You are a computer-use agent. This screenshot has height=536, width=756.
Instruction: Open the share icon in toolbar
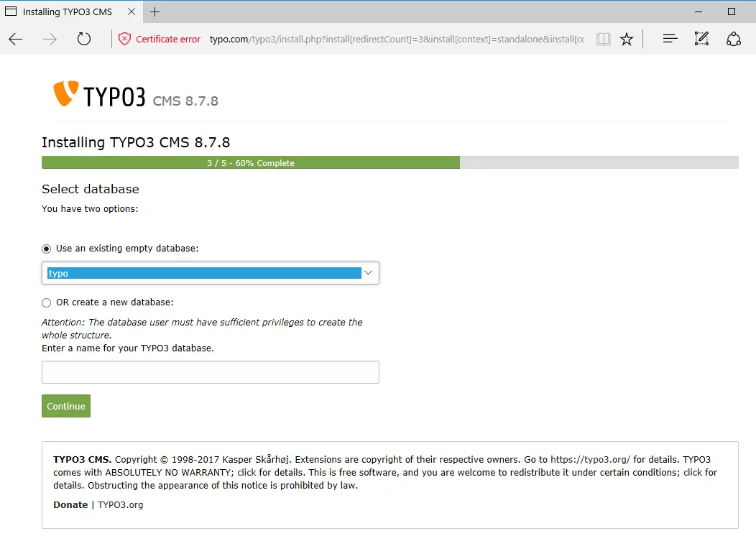[733, 39]
